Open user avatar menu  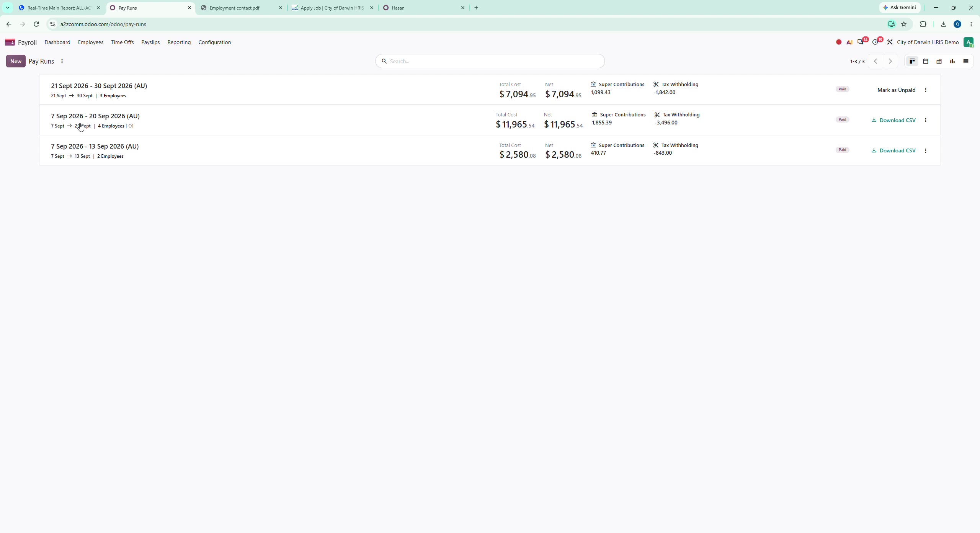coord(969,42)
